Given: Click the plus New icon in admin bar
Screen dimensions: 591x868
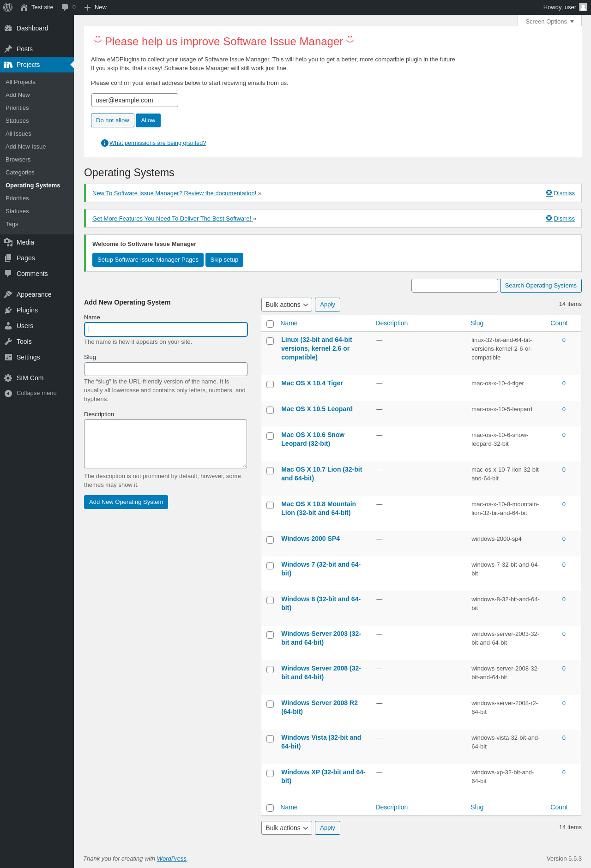Looking at the screenshot, I should 87,7.
